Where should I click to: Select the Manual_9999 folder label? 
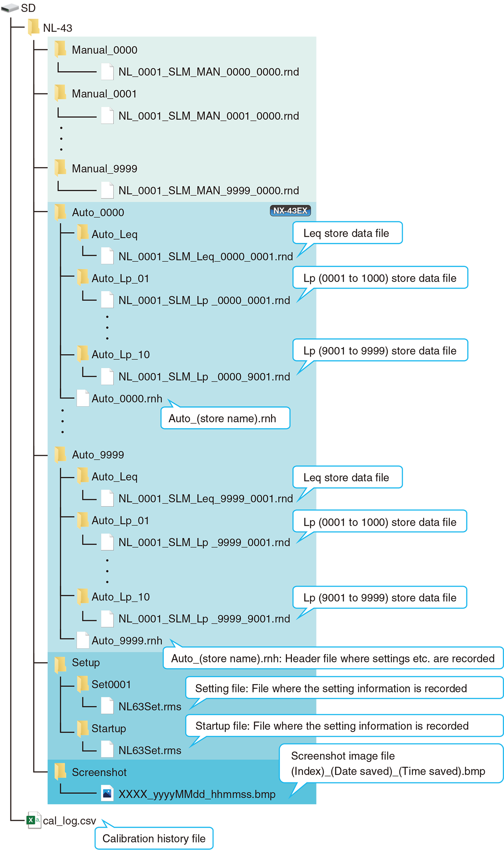coord(104,168)
